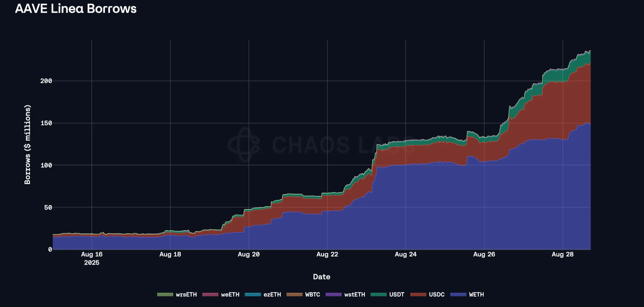Click the wrsETH green color swatch
Image resolution: width=644 pixels, height=307 pixels.
coord(165,294)
